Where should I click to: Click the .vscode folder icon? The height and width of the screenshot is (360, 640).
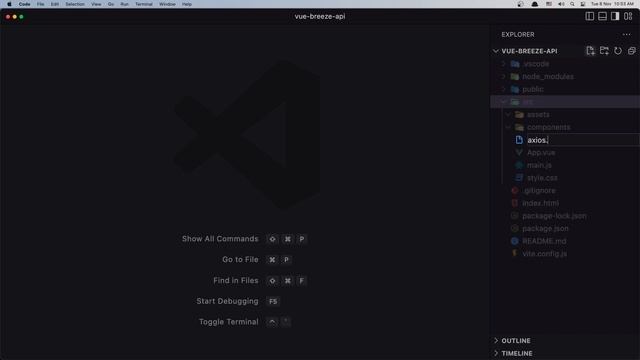click(x=515, y=64)
